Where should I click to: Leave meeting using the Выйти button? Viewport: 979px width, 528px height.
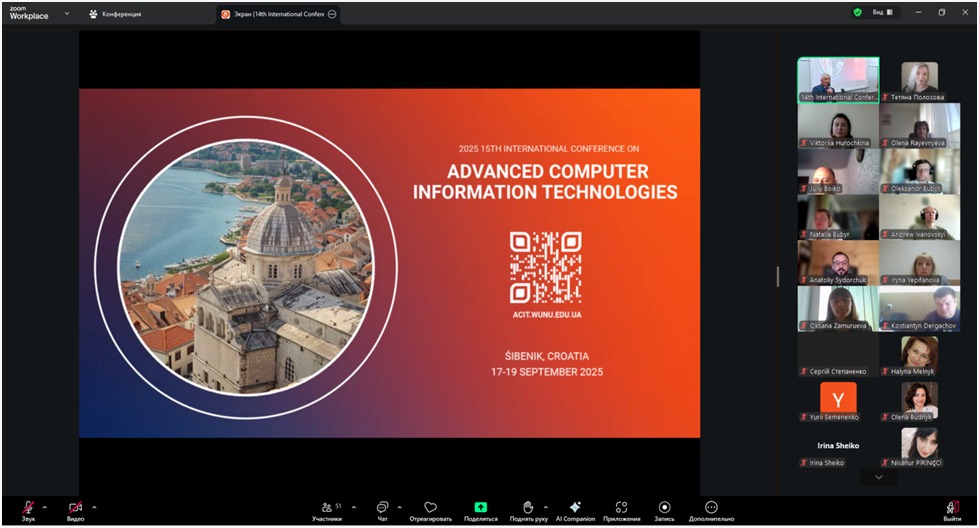tap(953, 508)
